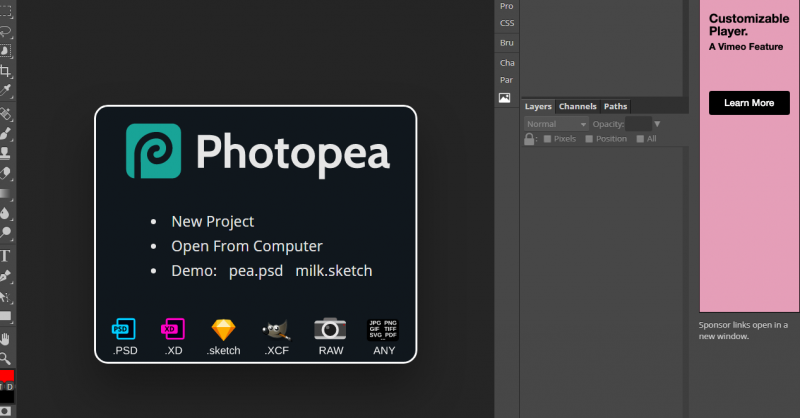Click the .XD format icon
The width and height of the screenshot is (800, 418).
coord(173,329)
